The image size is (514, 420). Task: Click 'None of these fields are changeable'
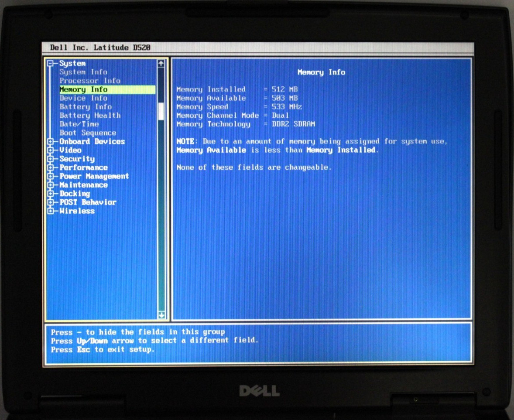point(254,167)
